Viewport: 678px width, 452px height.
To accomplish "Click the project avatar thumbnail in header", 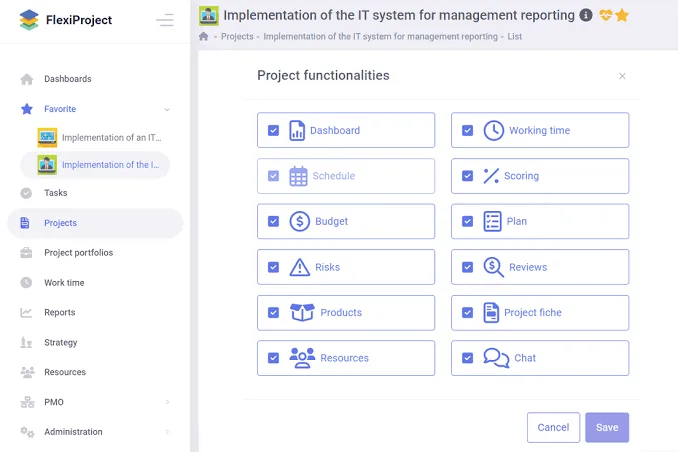I will click(209, 16).
